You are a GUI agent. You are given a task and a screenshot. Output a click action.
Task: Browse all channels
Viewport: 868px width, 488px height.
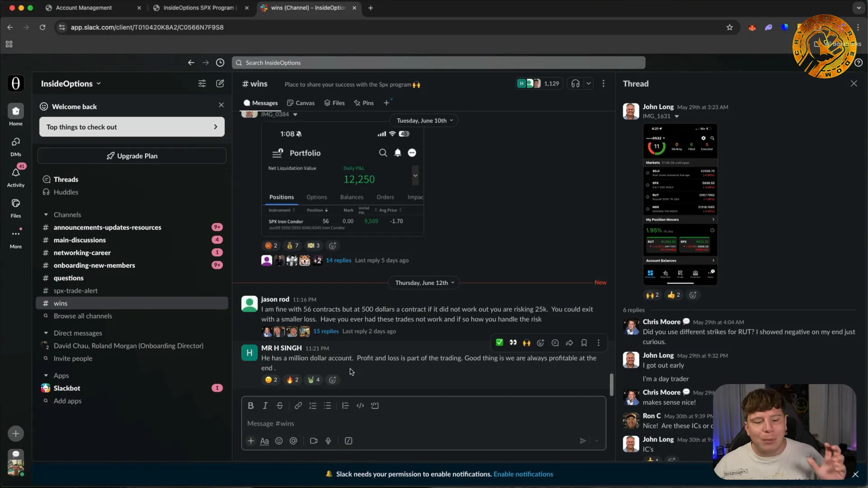(x=83, y=316)
